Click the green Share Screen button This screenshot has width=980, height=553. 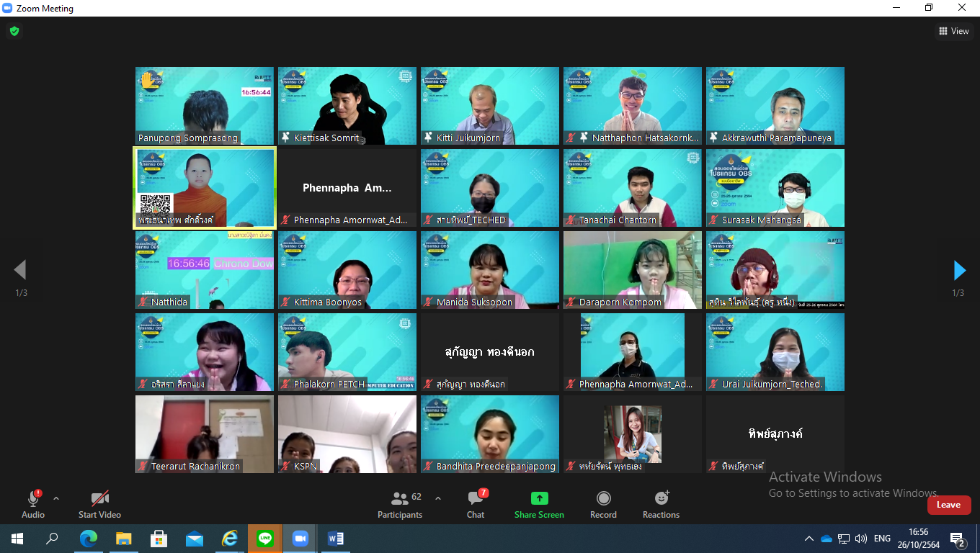pyautogui.click(x=539, y=504)
